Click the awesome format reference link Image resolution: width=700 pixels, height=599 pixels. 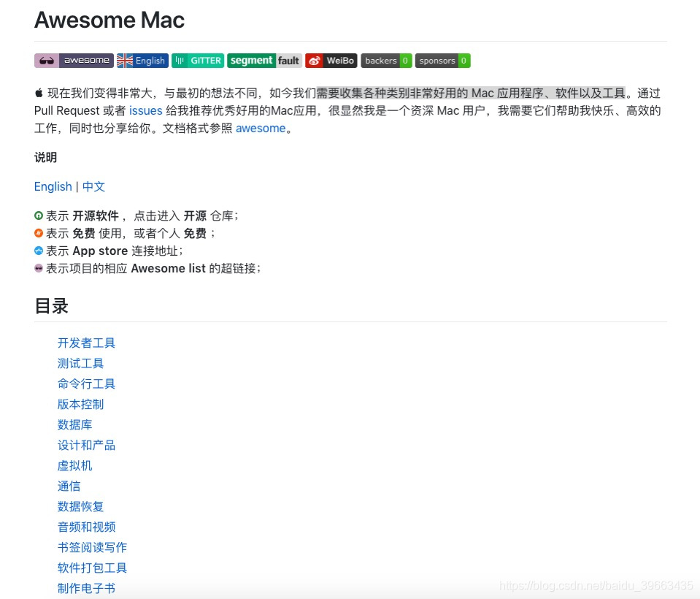[261, 127]
